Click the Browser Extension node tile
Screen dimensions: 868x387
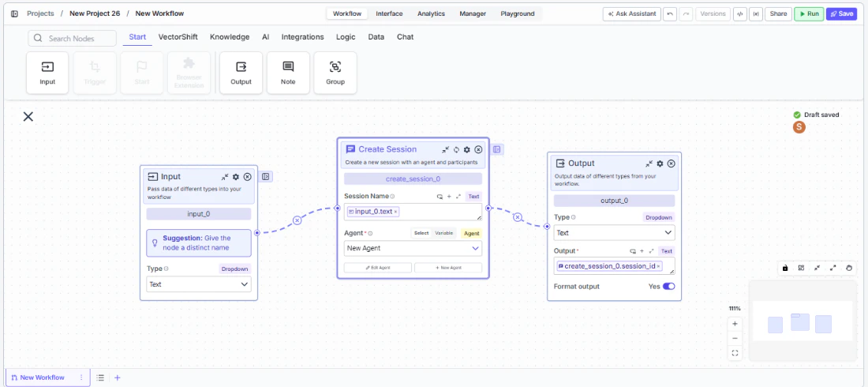click(x=189, y=73)
